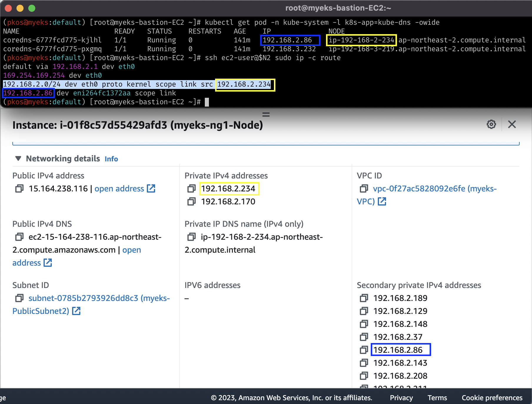Open instance panel settings gear
Viewport: 532px width, 404px height.
pyautogui.click(x=491, y=124)
